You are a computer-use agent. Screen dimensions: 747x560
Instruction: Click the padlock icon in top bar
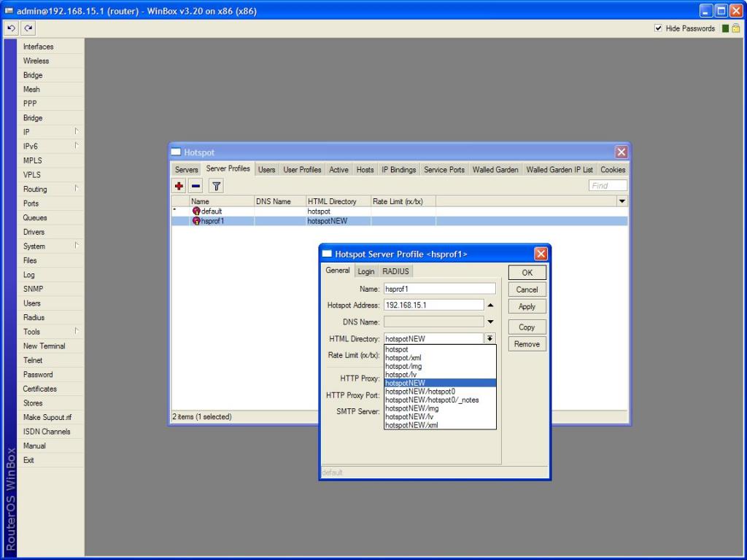point(737,28)
